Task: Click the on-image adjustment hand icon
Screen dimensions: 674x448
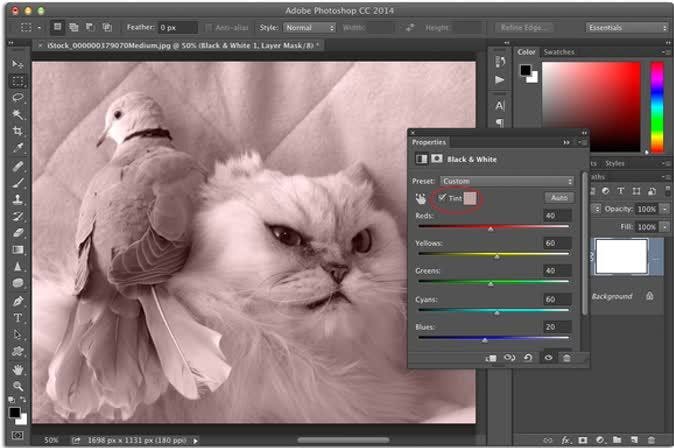Action: 420,199
